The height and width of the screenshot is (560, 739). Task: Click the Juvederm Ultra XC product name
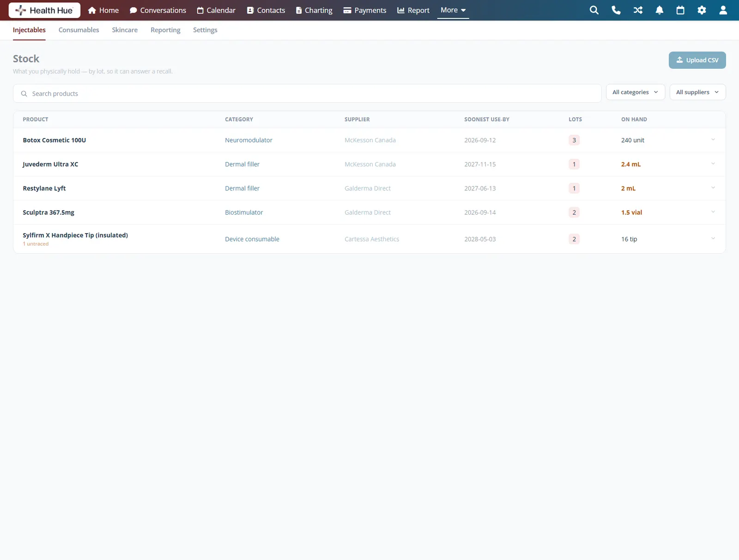[x=50, y=164]
